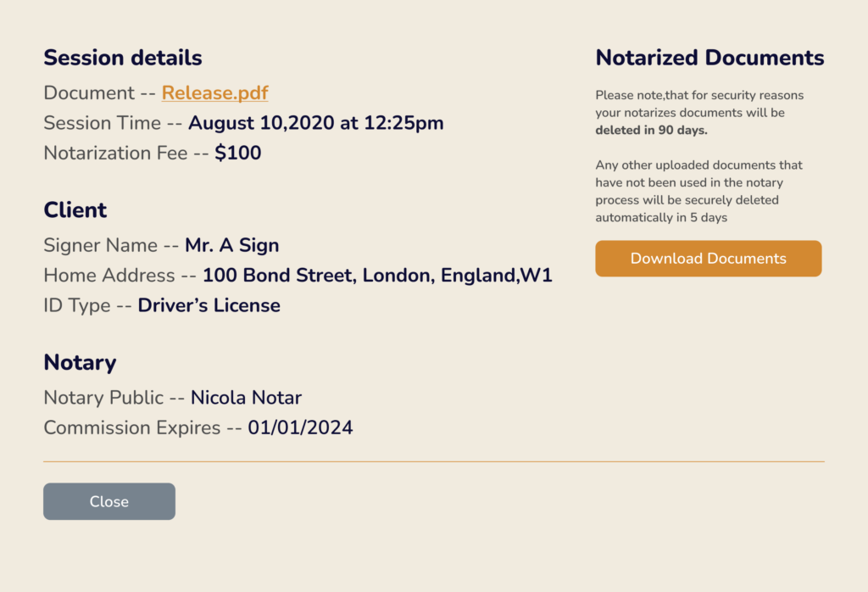Select the Notary section heading
Image resolution: width=868 pixels, height=592 pixels.
[80, 362]
